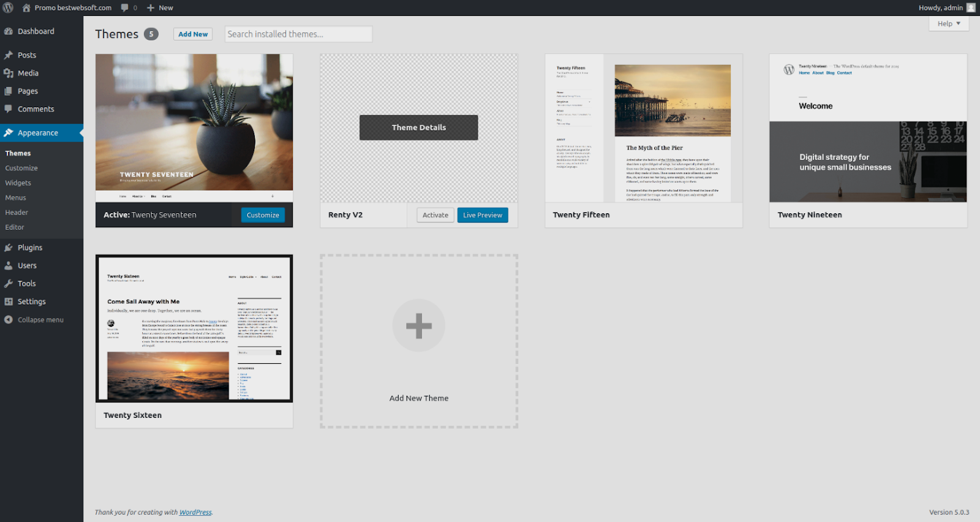Click the plus icon beside New
Image resolution: width=980 pixels, height=522 pixels.
tap(151, 8)
